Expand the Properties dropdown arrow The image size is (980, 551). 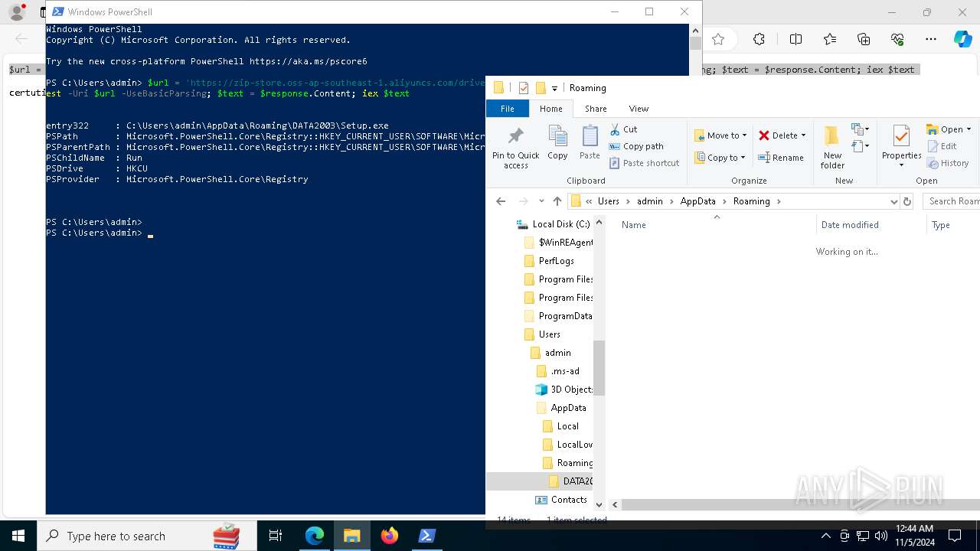(901, 165)
